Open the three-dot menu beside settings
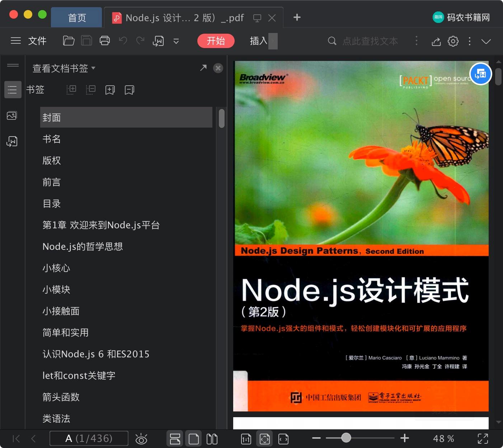This screenshot has height=448, width=503. pyautogui.click(x=470, y=41)
